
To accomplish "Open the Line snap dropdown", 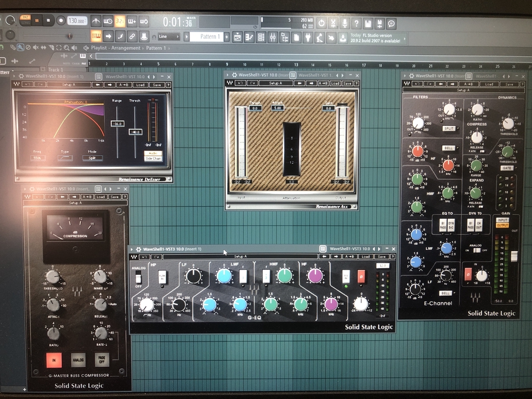I will pos(168,37).
